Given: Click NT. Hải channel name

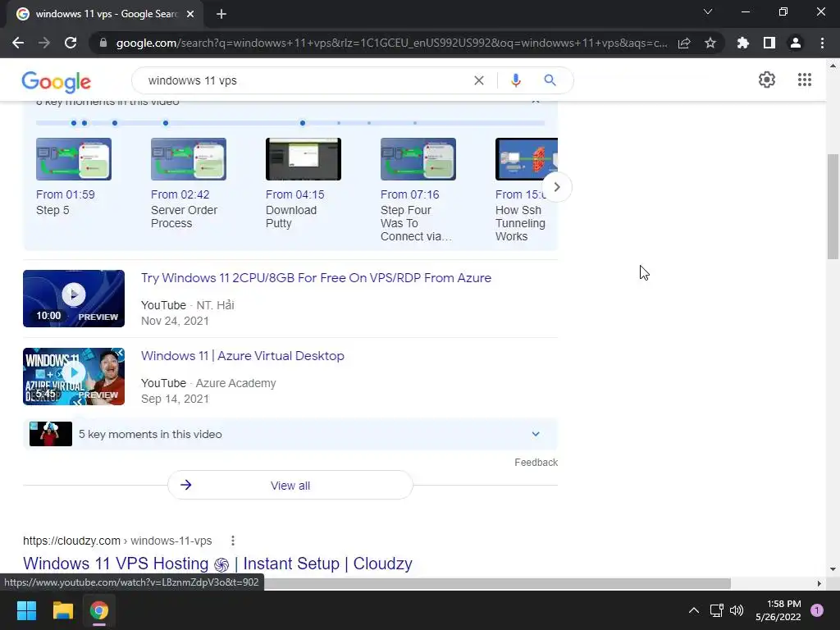Looking at the screenshot, I should pyautogui.click(x=216, y=305).
